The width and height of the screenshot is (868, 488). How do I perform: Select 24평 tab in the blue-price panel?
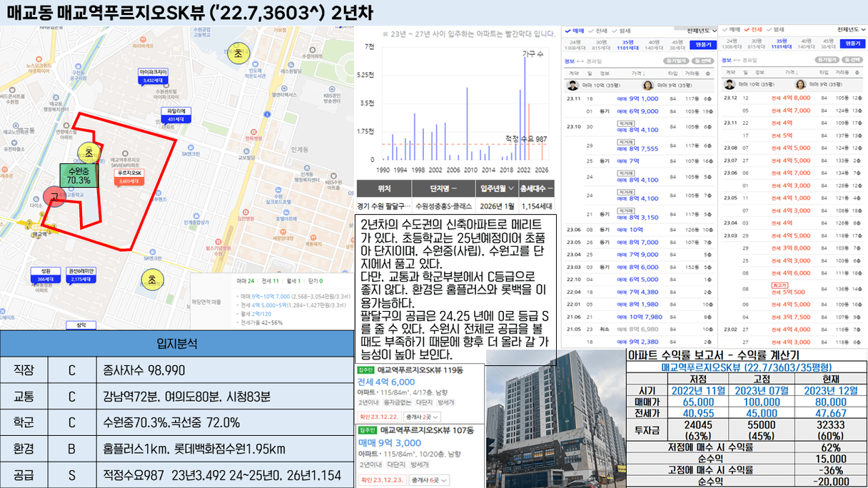[x=575, y=44]
